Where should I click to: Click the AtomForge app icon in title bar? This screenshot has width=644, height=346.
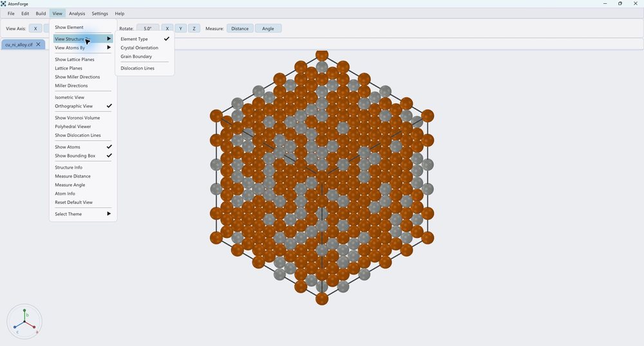(x=4, y=4)
